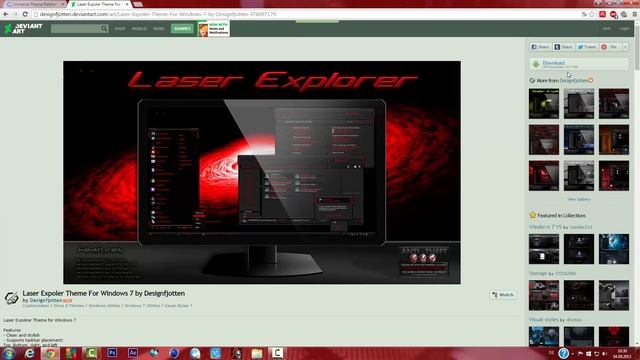Share the deviation on Facebook
The height and width of the screenshot is (360, 640).
(x=540, y=47)
